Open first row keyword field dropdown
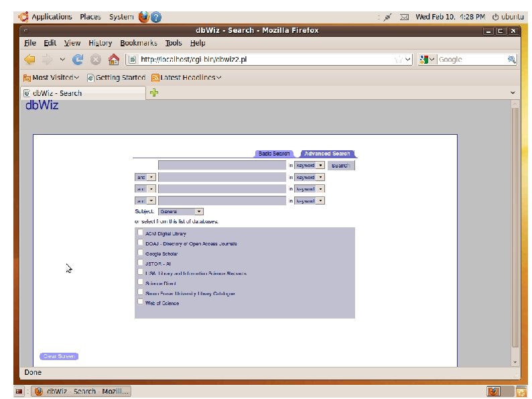The width and height of the screenshot is (532, 399). point(310,166)
